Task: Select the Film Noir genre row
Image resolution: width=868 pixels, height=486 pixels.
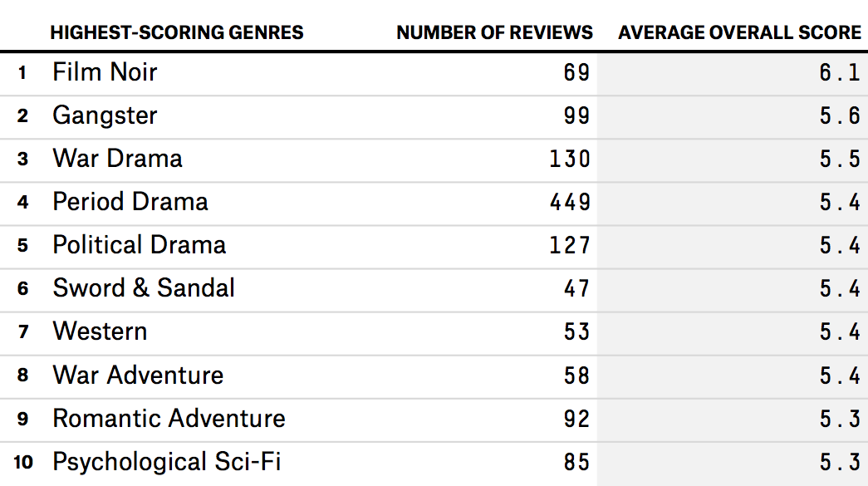Action: coord(105,72)
